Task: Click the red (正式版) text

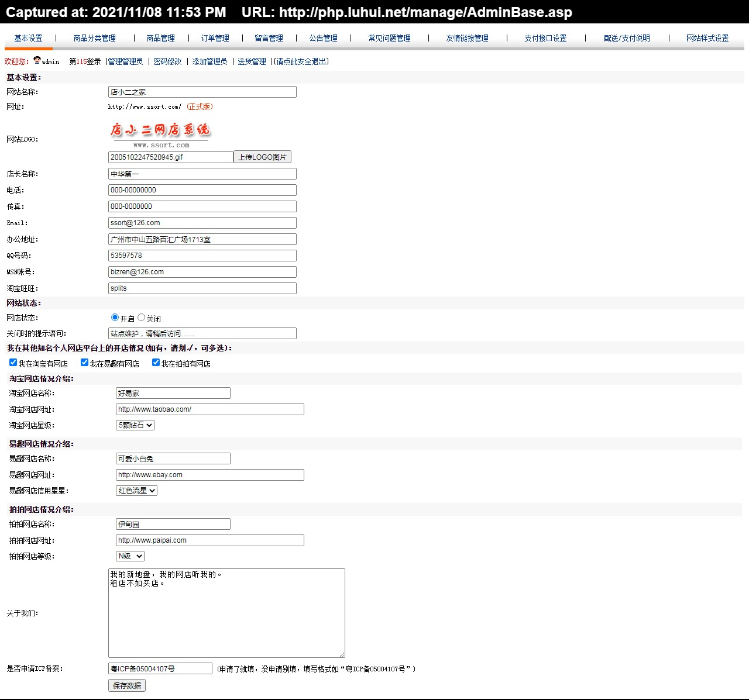Action: coord(200,107)
